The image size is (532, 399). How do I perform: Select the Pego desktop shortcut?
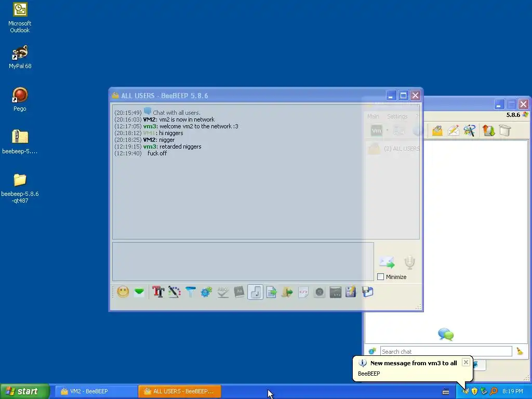(20, 99)
